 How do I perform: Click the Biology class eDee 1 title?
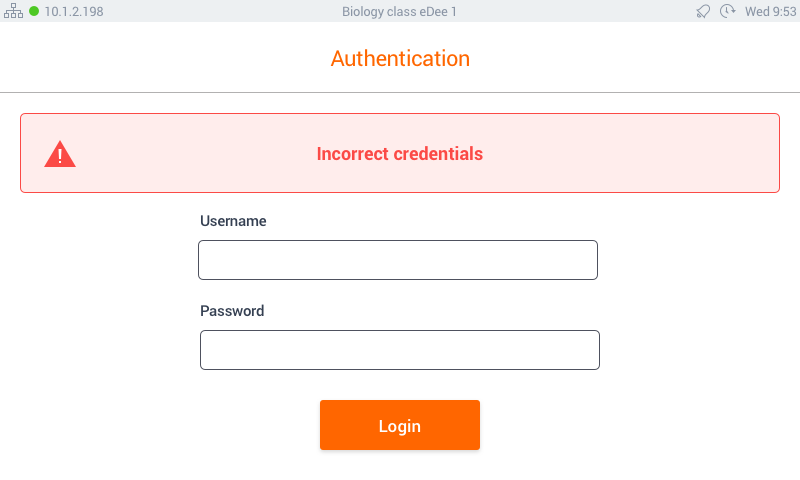pos(399,11)
